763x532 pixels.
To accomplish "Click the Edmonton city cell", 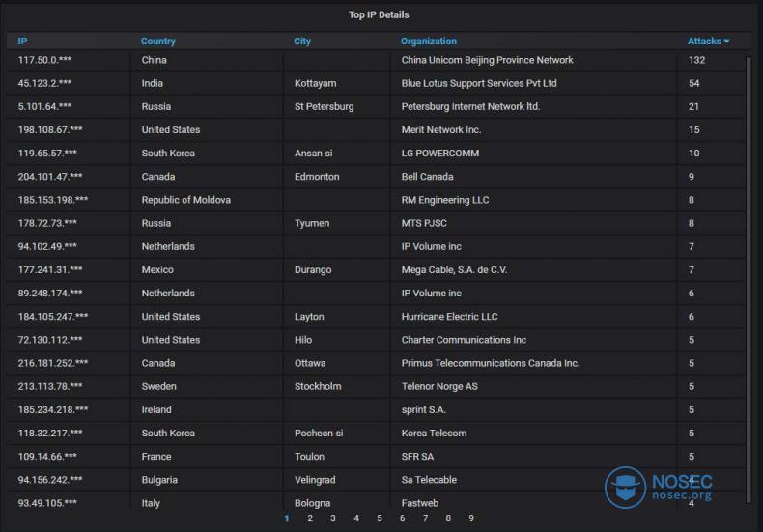I will (x=316, y=177).
